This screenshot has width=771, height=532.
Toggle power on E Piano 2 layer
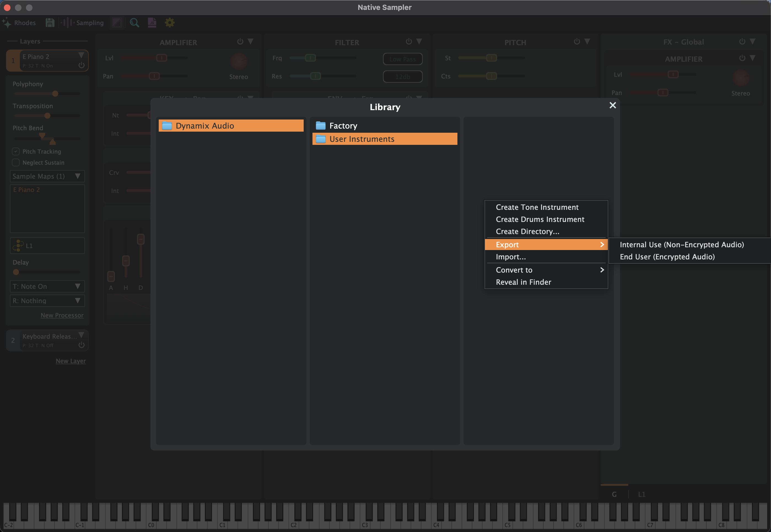[81, 65]
